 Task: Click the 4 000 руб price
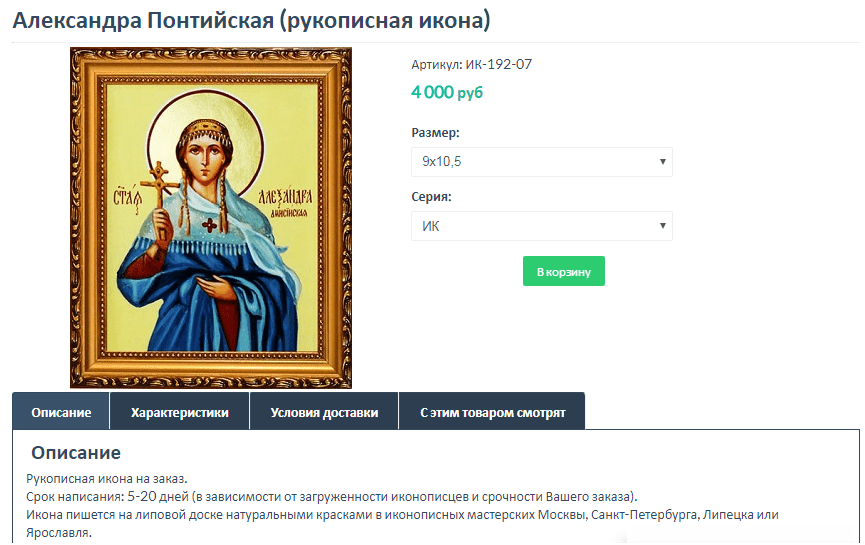click(x=446, y=92)
